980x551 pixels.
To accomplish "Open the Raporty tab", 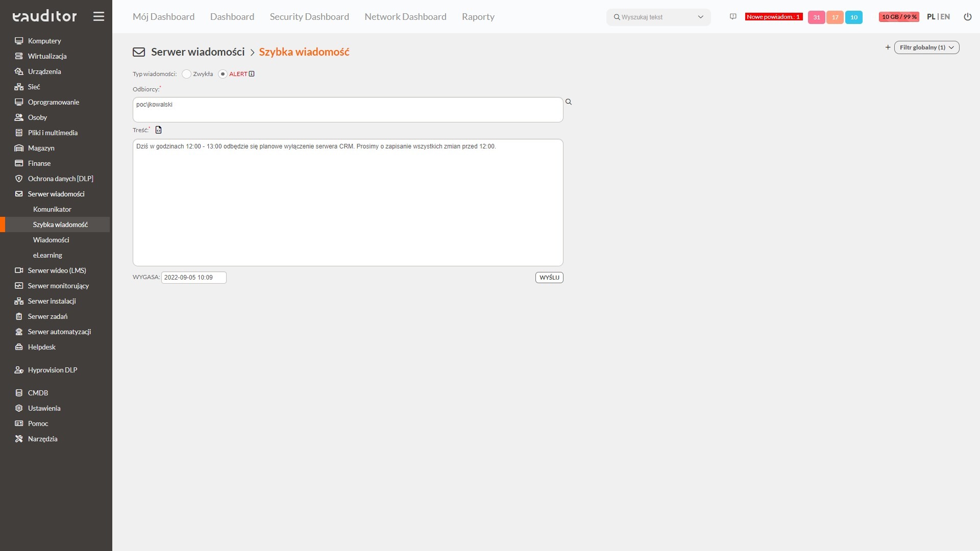I will click(478, 17).
